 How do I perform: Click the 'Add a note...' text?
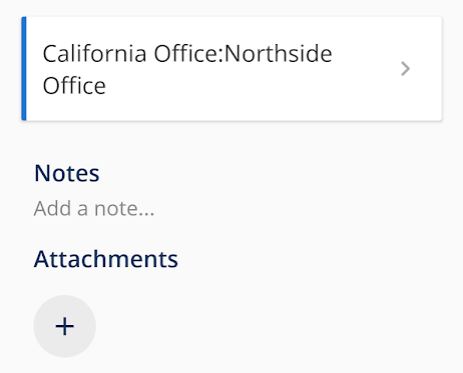(94, 209)
